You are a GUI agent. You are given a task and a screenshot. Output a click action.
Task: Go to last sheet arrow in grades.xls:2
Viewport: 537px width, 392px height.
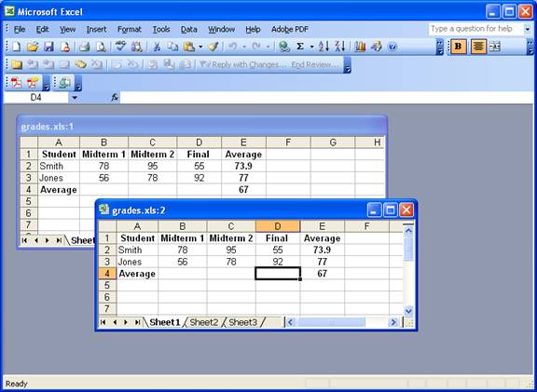click(137, 322)
